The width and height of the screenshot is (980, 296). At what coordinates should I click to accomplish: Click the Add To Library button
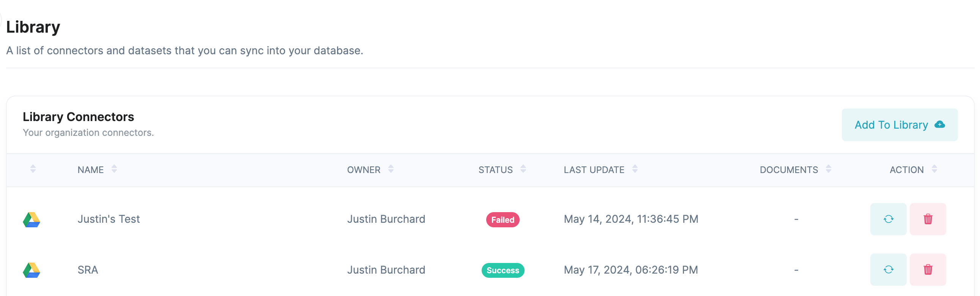pos(900,125)
